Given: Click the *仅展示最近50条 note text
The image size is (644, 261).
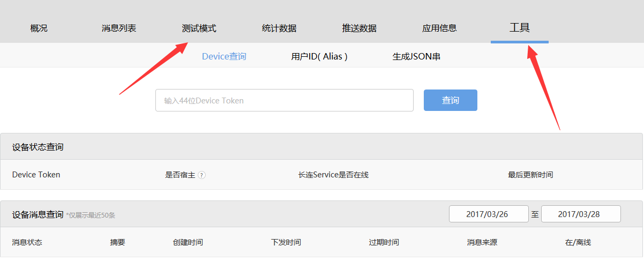Looking at the screenshot, I should click(91, 215).
